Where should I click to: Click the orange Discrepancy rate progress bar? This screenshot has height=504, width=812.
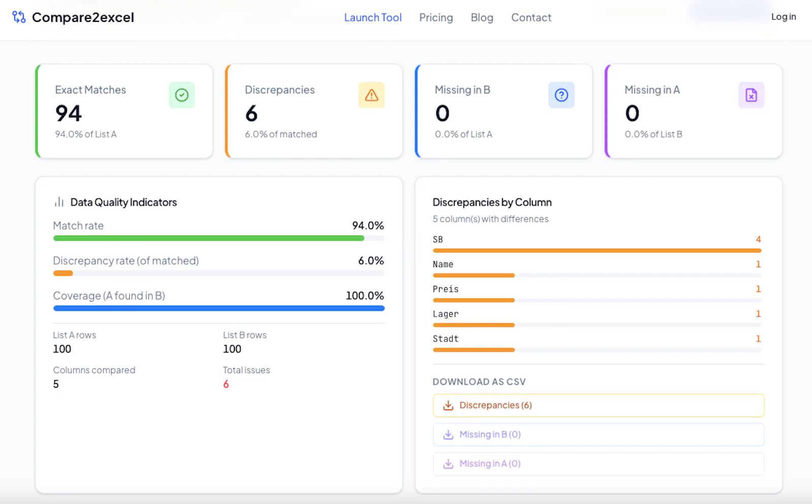tap(63, 273)
